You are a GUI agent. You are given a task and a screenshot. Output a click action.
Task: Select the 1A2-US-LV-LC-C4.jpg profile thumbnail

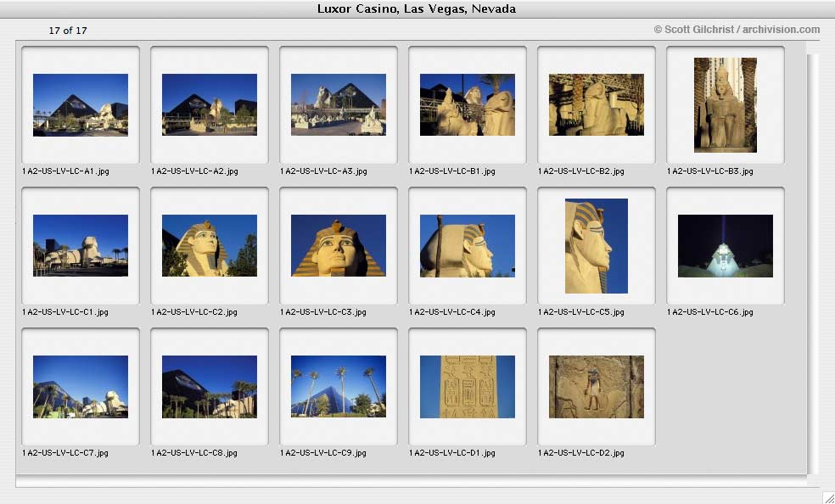pyautogui.click(x=467, y=245)
